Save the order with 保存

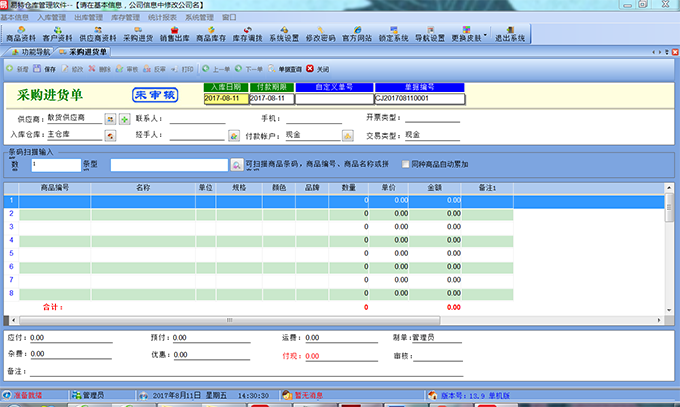(x=45, y=69)
